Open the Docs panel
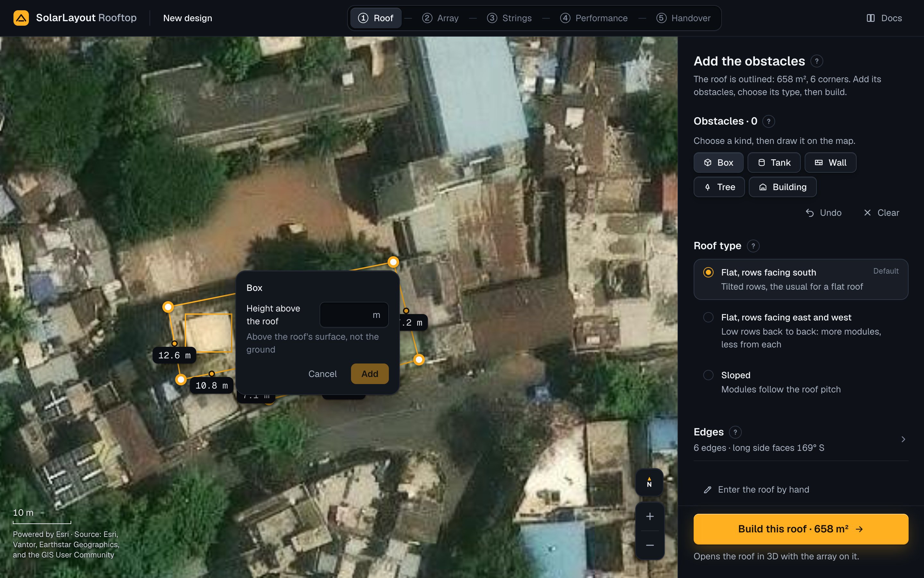The height and width of the screenshot is (578, 924). click(x=884, y=18)
